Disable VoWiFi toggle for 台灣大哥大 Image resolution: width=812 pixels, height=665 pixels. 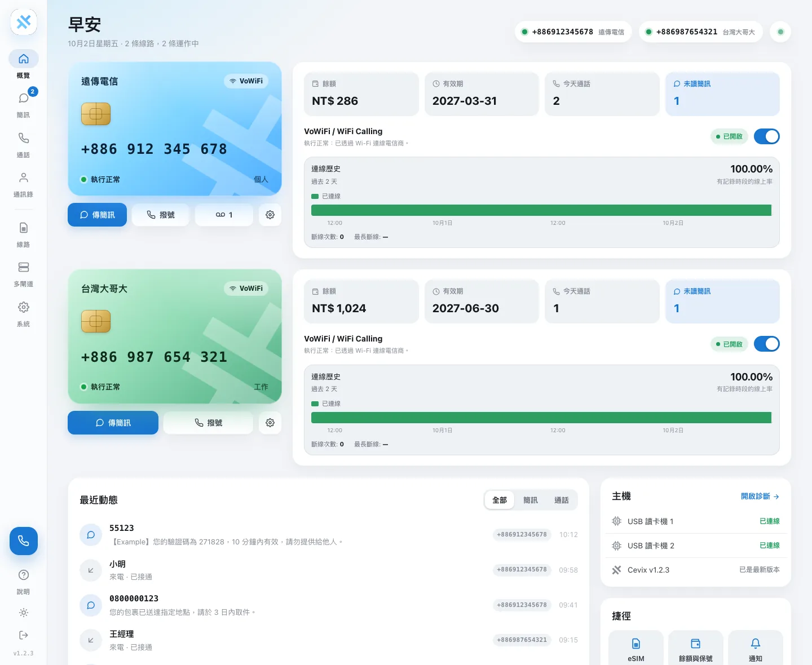(x=766, y=344)
